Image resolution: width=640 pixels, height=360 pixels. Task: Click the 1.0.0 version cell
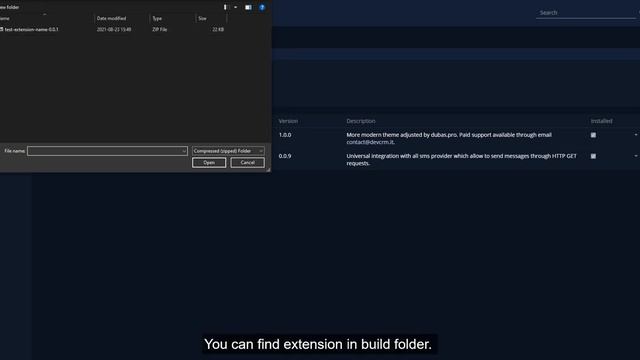click(285, 135)
